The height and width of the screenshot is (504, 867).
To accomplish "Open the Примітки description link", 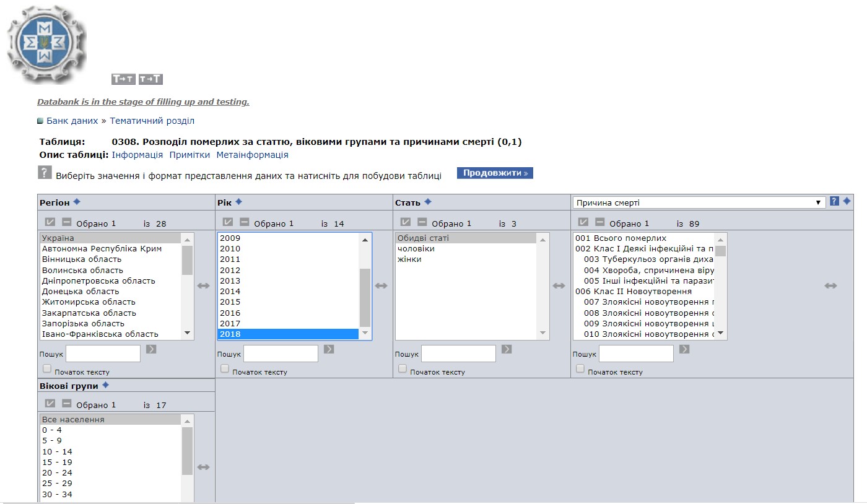I will click(x=190, y=155).
